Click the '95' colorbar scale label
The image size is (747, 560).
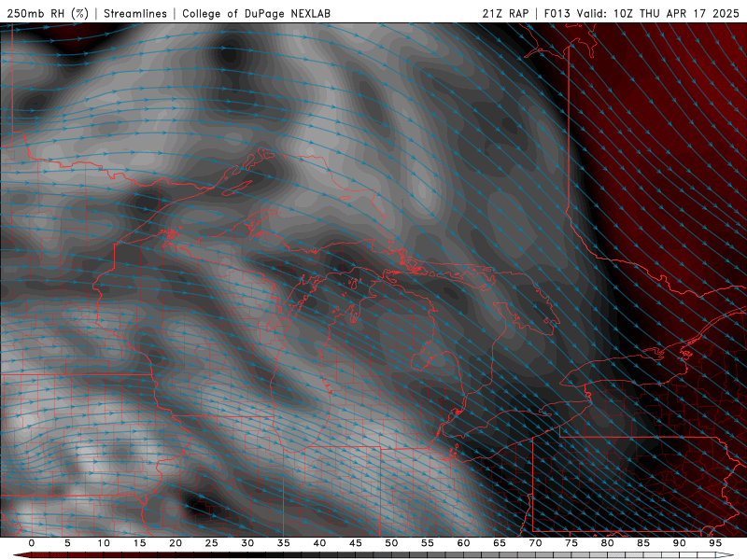pos(715,543)
